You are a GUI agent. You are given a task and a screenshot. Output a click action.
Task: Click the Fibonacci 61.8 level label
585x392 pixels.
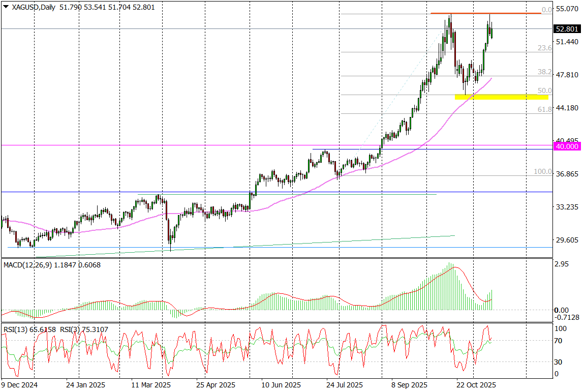click(545, 109)
